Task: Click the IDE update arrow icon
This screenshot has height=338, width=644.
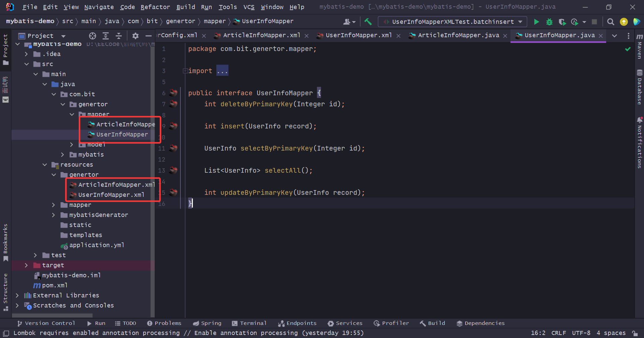Action: click(x=624, y=22)
